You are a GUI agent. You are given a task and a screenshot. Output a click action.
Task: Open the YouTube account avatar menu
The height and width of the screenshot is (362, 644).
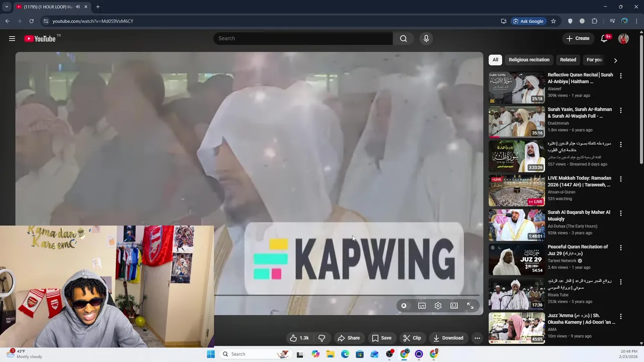pyautogui.click(x=623, y=39)
